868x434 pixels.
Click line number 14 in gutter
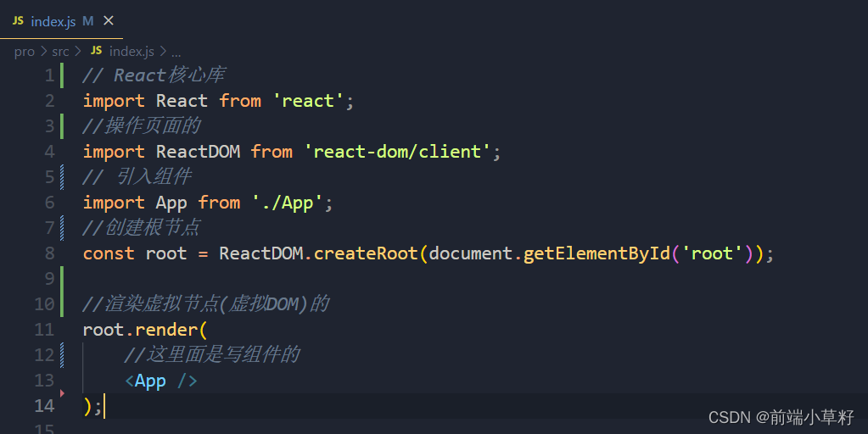coord(44,406)
